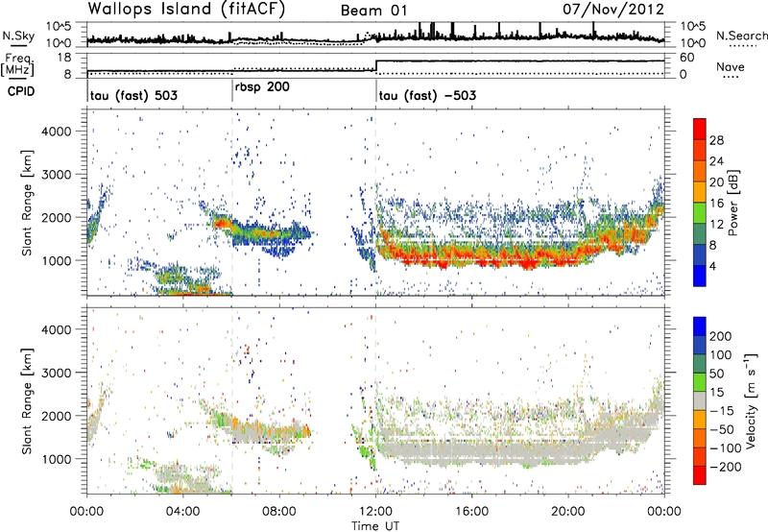Viewport: 768px width, 532px height.
Task: Click the velocity panel 'Slant Range [km]' label
Action: coord(27,400)
